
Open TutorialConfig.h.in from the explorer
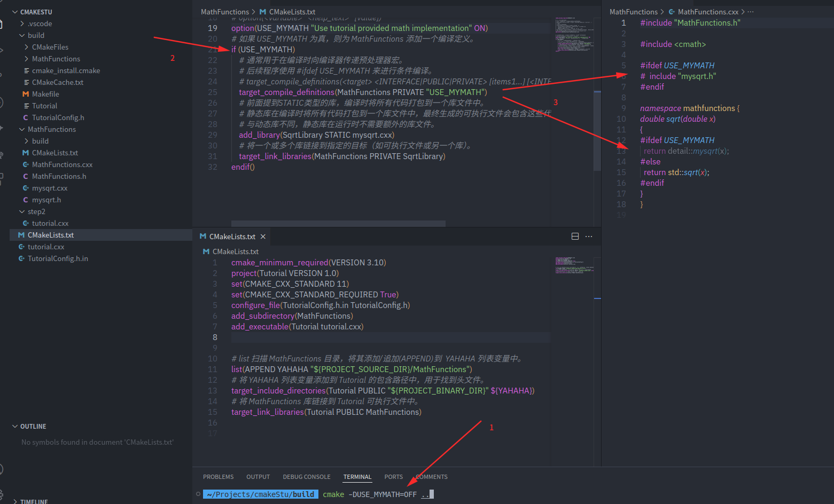(58, 258)
